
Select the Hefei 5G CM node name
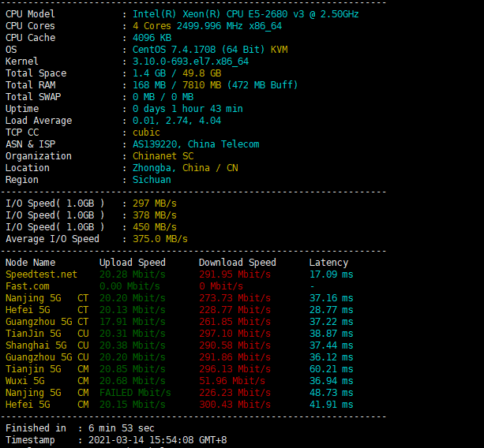click(x=47, y=405)
